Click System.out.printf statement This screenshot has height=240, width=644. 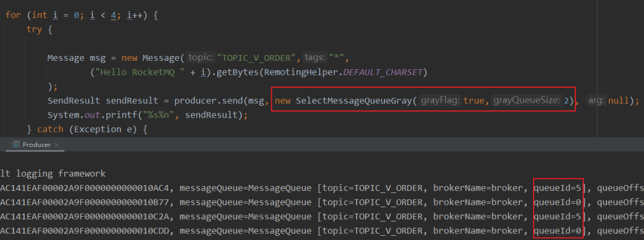point(147,115)
